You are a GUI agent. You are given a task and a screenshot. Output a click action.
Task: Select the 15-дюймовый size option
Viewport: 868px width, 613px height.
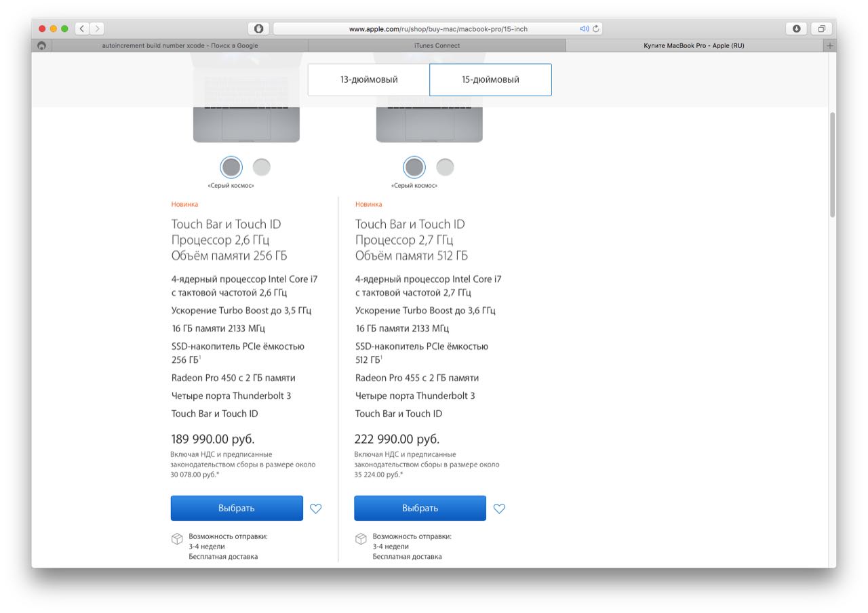(490, 80)
